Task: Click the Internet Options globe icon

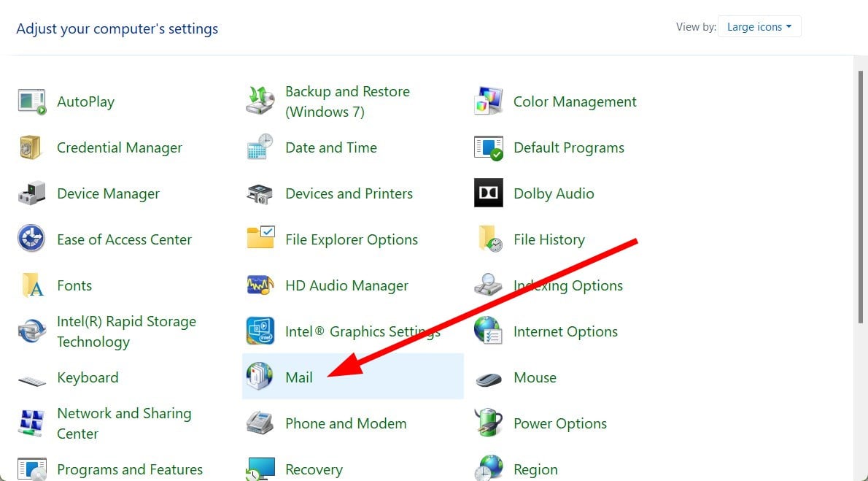Action: pyautogui.click(x=488, y=331)
